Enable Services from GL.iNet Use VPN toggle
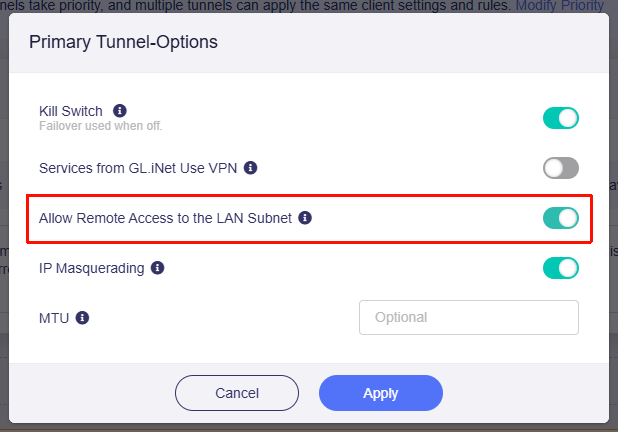The image size is (618, 432). tap(561, 168)
